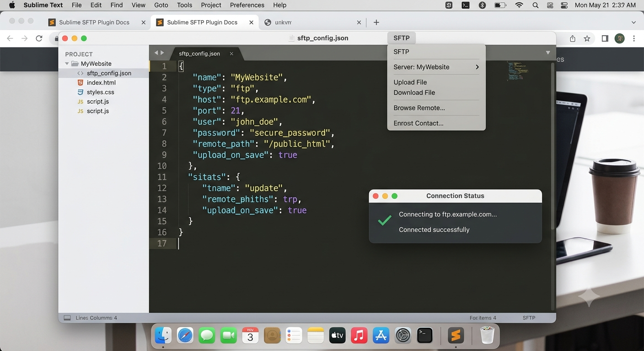Click the SFTP label in the status bar
This screenshot has height=351, width=644.
529,318
